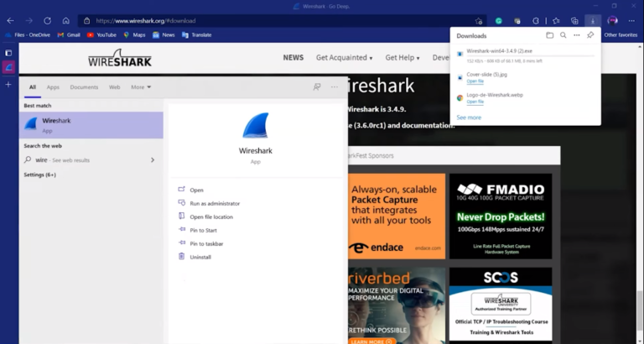
Task: Click See more in Downloads
Action: (x=469, y=117)
